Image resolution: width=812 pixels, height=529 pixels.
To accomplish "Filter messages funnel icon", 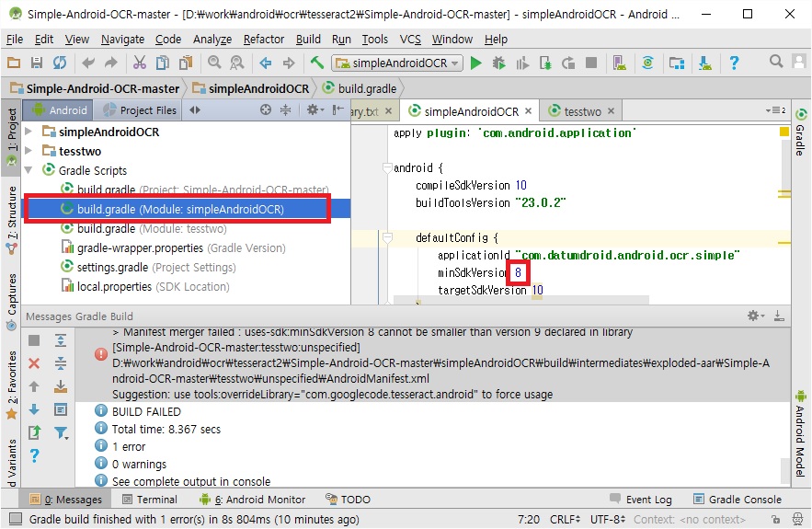I will (x=61, y=432).
